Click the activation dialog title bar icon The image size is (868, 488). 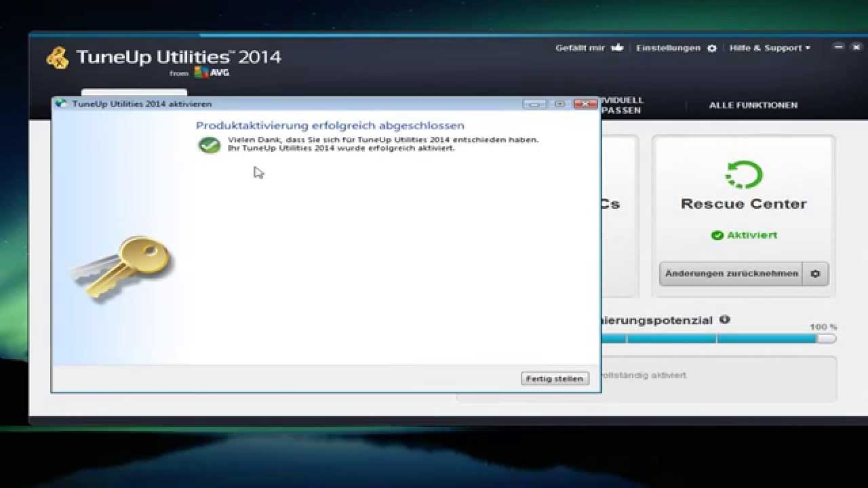click(62, 104)
